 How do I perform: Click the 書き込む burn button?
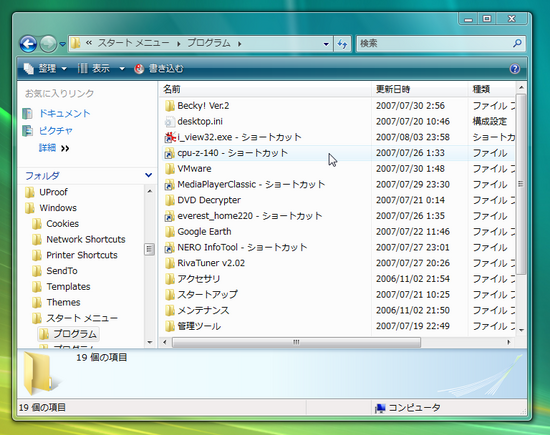tap(159, 68)
